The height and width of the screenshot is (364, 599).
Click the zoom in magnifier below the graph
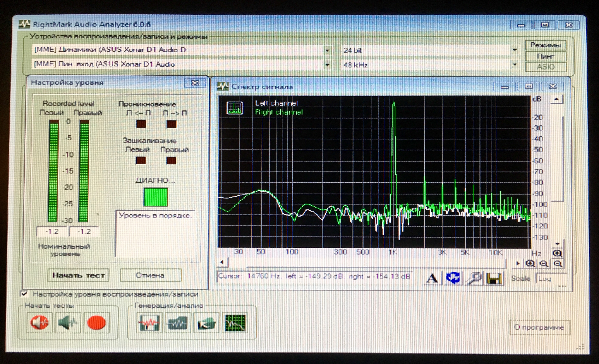coord(530,264)
